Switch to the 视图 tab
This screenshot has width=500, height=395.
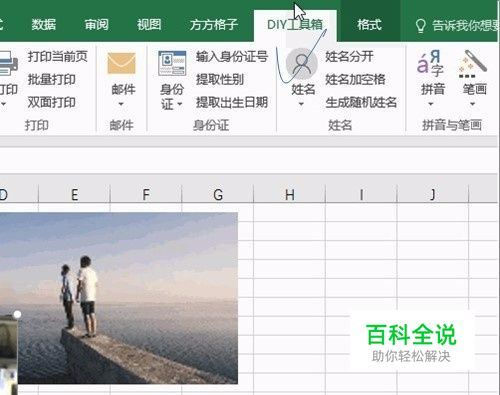click(149, 25)
